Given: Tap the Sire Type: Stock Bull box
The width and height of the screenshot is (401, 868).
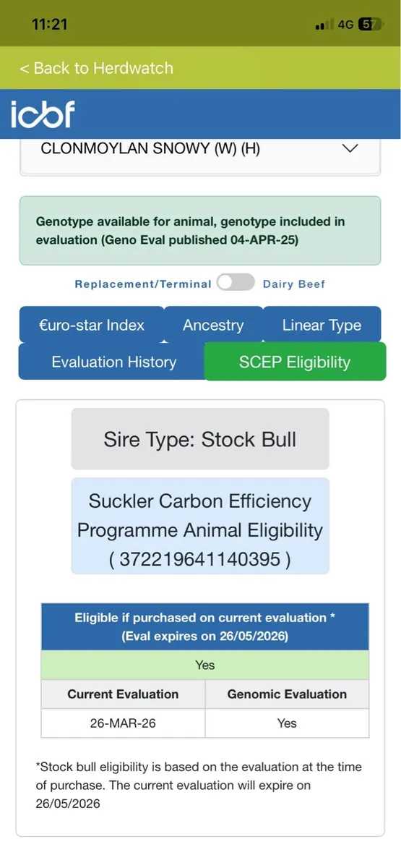Looking at the screenshot, I should point(200,439).
